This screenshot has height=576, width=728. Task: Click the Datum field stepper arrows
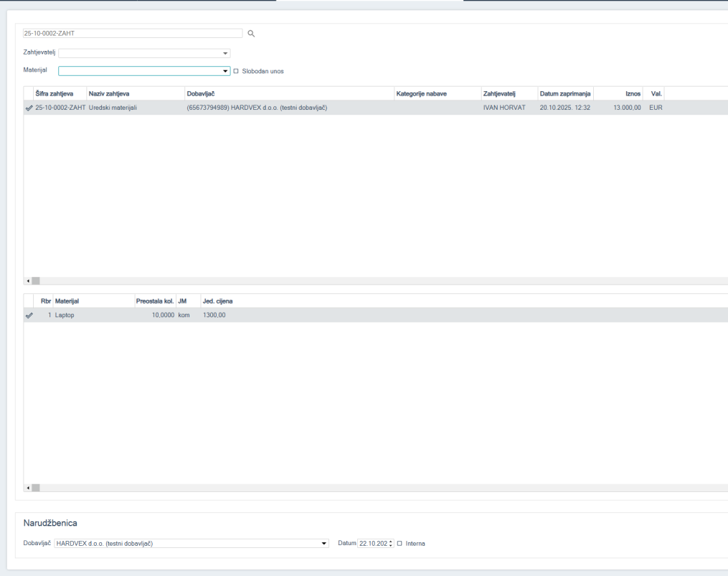(x=391, y=543)
